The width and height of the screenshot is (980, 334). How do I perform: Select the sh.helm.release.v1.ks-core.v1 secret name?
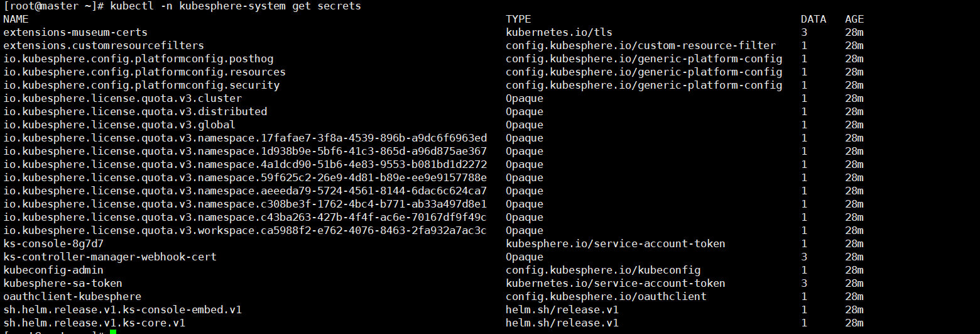(x=94, y=323)
